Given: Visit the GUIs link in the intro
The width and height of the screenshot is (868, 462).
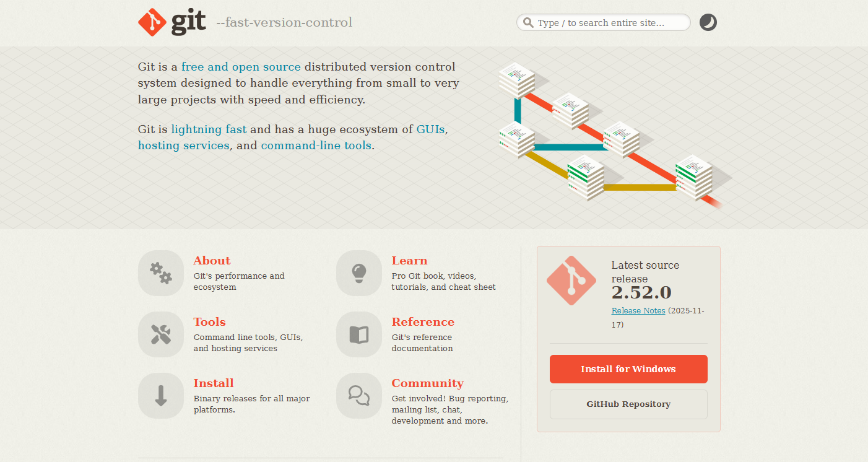Looking at the screenshot, I should point(430,129).
